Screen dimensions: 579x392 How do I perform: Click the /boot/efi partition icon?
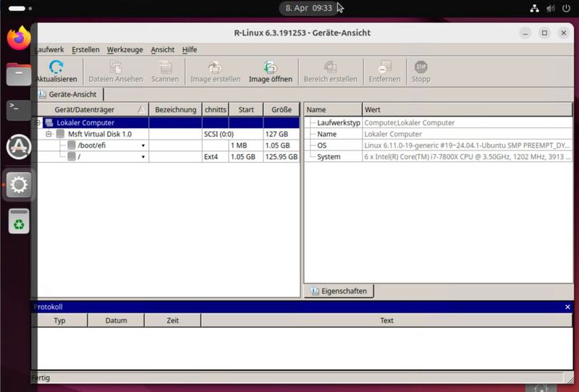click(72, 145)
